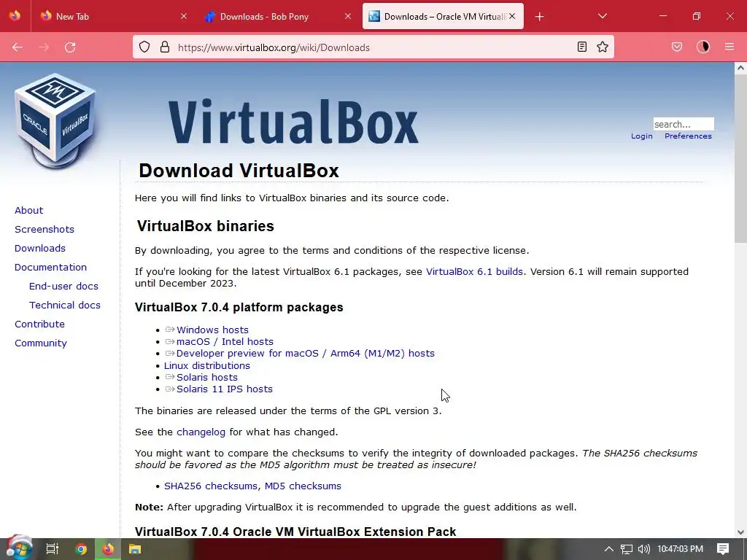Viewport: 747px width, 560px height.
Task: Open About in the sidebar
Action: tap(28, 211)
